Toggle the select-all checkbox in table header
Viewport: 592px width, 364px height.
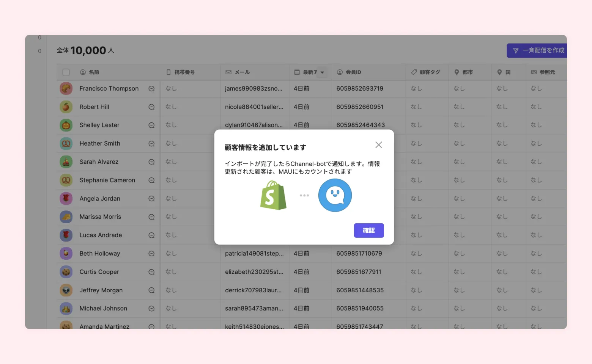66,72
